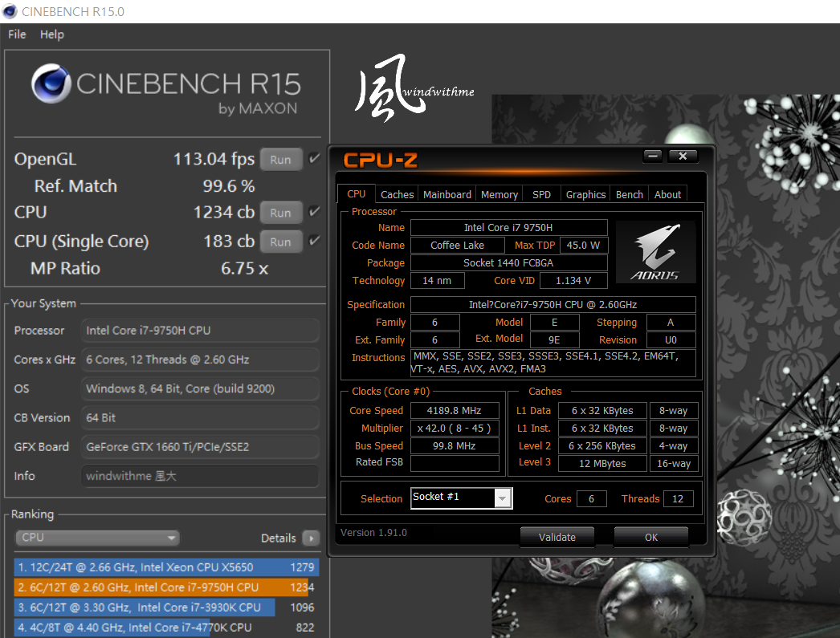Click the Max TDP value 45.0 W

point(583,245)
